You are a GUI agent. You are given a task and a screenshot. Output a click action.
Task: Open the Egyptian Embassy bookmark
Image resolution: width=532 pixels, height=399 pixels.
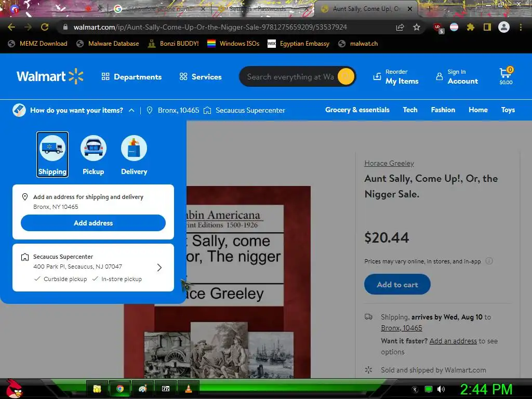[x=299, y=44]
